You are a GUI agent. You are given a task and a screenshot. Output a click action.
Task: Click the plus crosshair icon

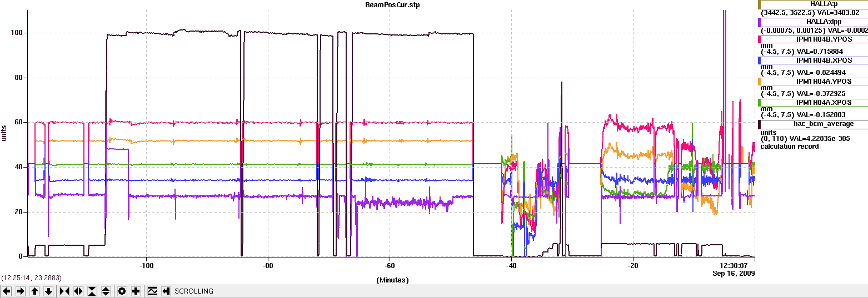click(x=136, y=291)
